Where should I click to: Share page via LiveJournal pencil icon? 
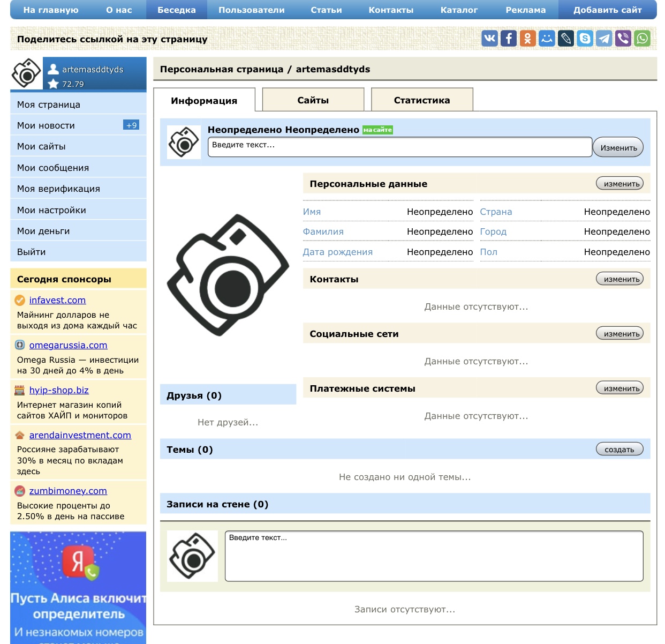[566, 38]
